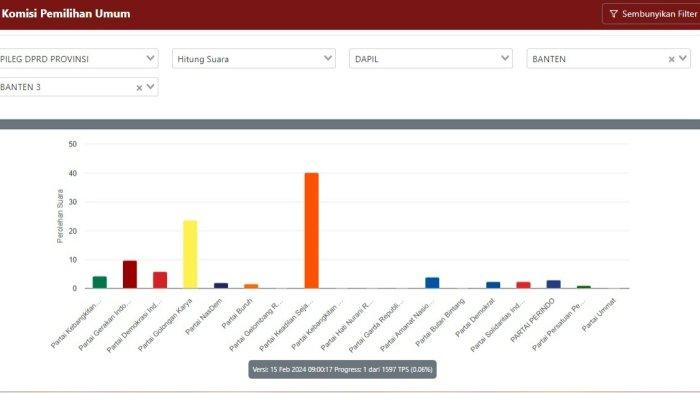The height and width of the screenshot is (393, 700).
Task: Clear the BANTEN selection with the x
Action: pos(671,59)
